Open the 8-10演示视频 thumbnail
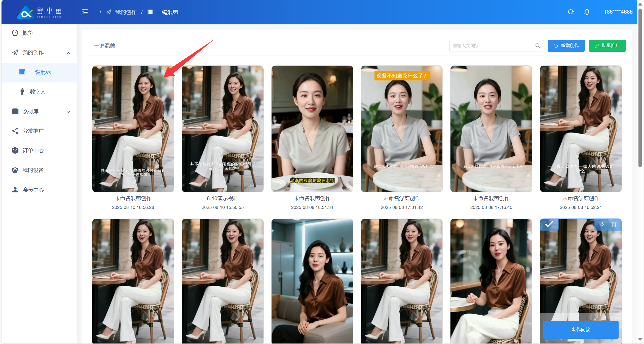This screenshot has height=344, width=644. 222,129
